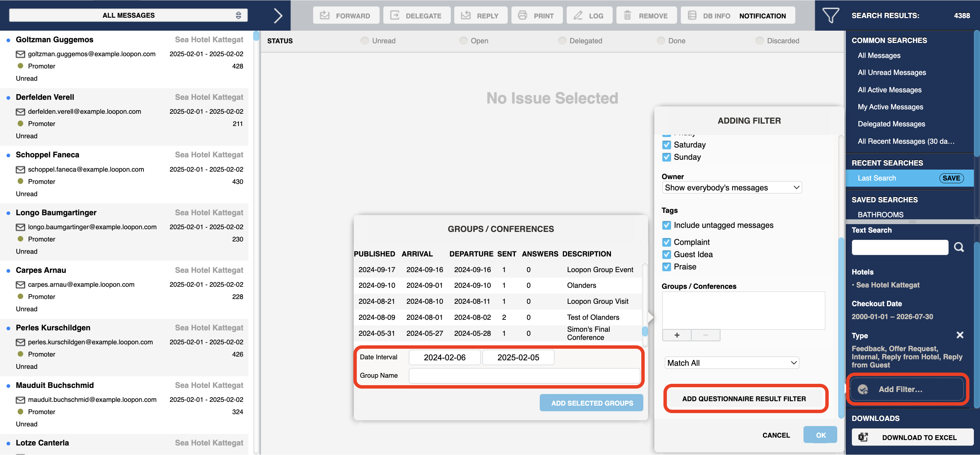This screenshot has width=980, height=455.
Task: Open Delegated Messages common search
Action: [x=891, y=124]
